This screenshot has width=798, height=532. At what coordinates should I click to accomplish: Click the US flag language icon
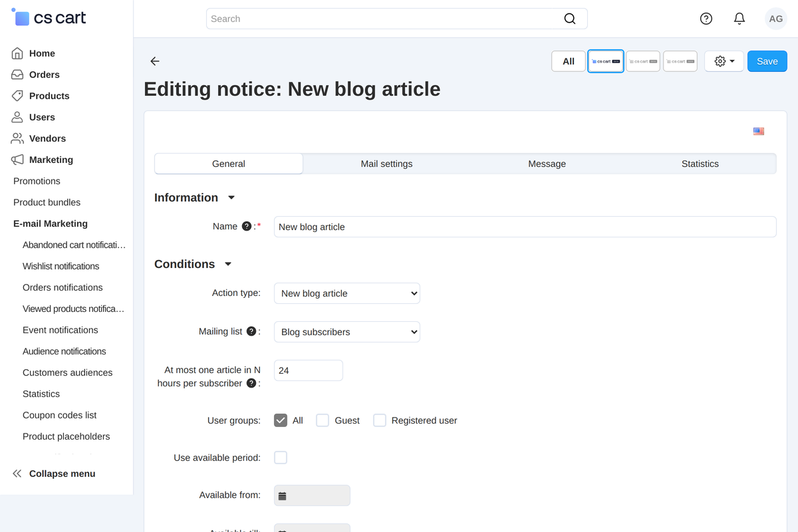coord(759,131)
